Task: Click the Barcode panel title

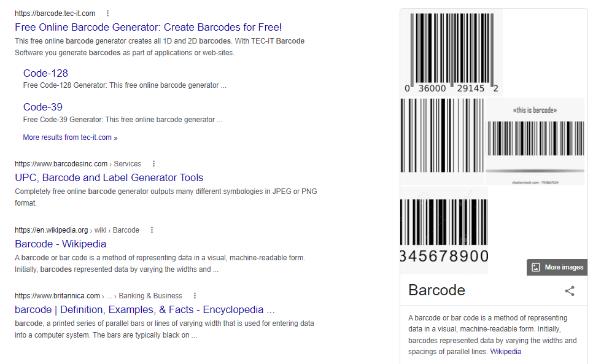Action: pos(436,290)
